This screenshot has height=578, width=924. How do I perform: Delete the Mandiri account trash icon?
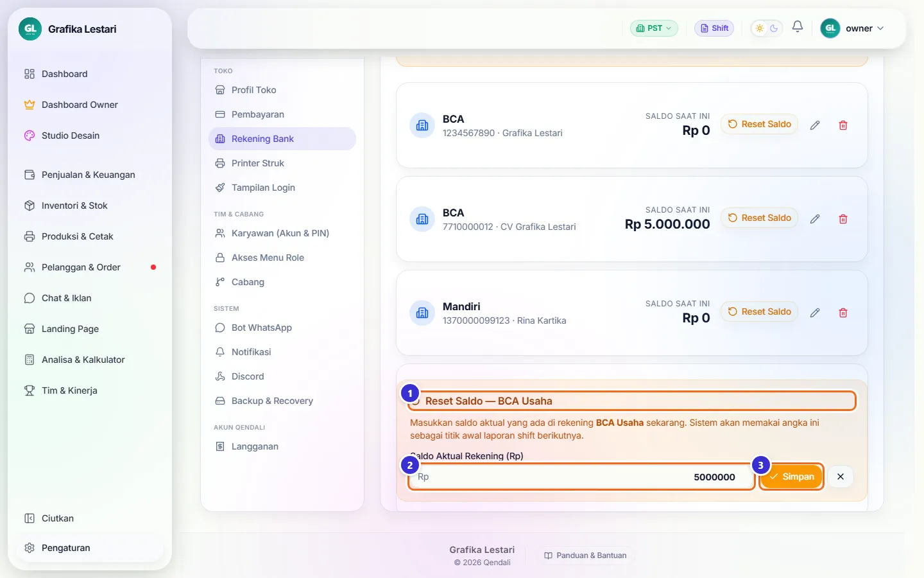(843, 313)
